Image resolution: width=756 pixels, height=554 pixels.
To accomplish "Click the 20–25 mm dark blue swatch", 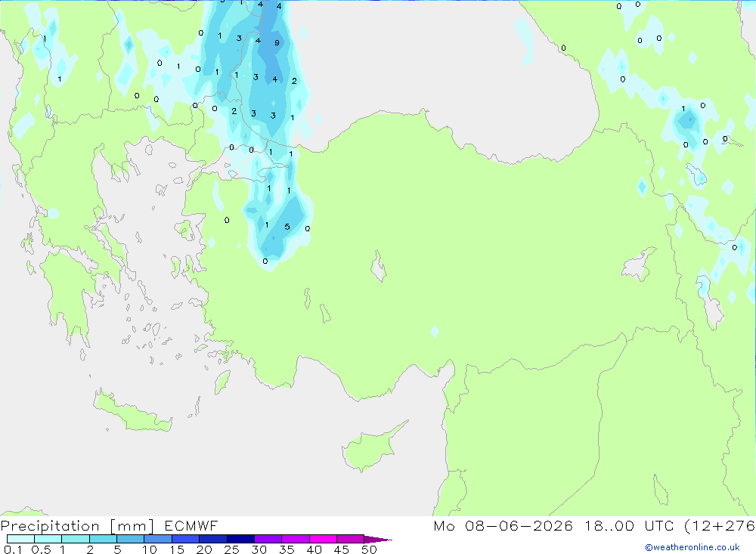I will [x=213, y=539].
